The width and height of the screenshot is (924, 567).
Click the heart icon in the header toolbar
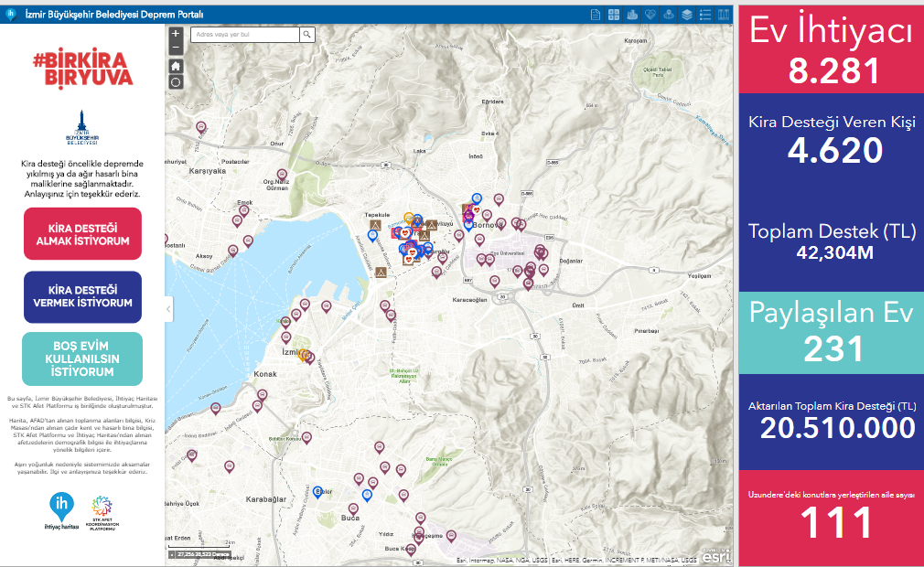coord(650,15)
